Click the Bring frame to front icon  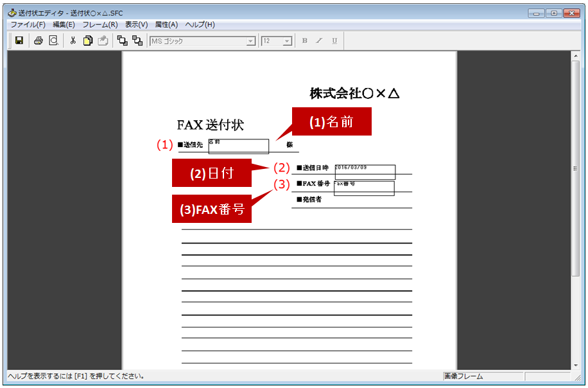122,40
